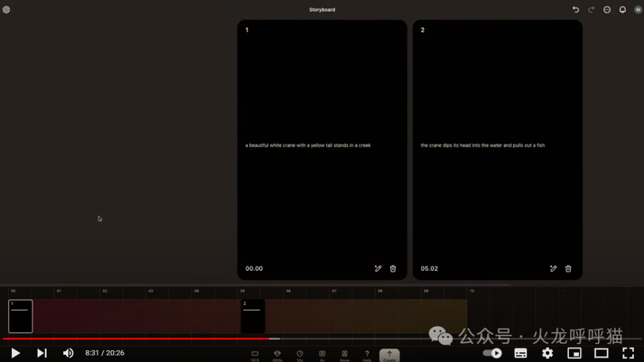
Task: Enable miniplayer mode
Action: (574, 353)
